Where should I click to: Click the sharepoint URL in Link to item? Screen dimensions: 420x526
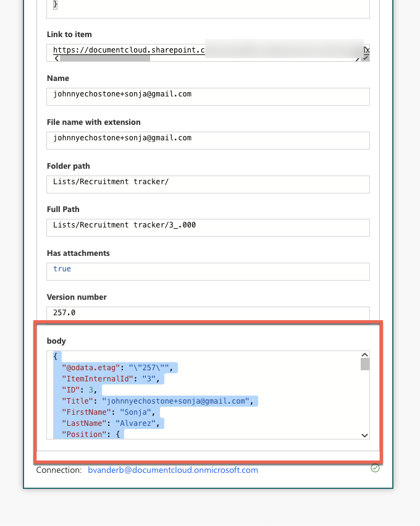[128, 49]
